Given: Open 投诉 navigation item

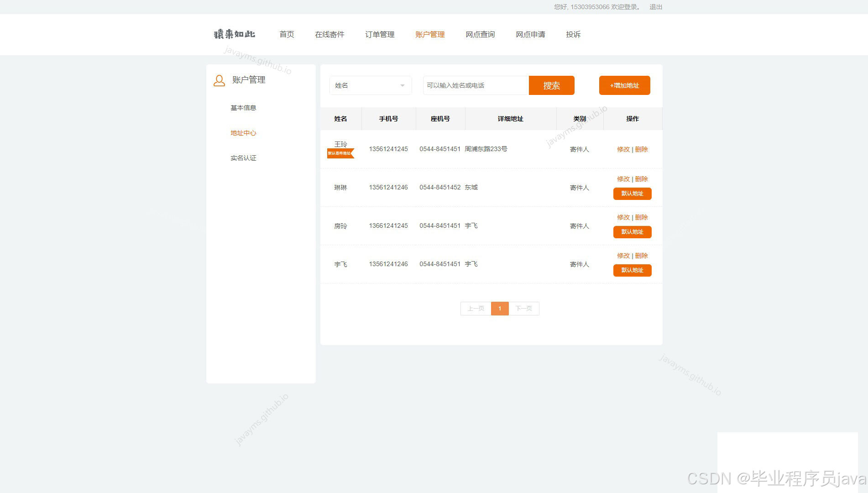Looking at the screenshot, I should [x=573, y=34].
